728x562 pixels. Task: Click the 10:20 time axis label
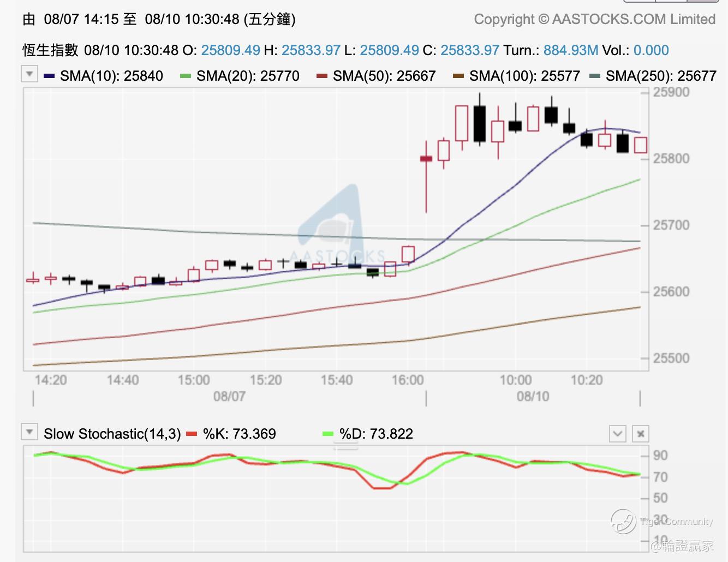(x=587, y=380)
